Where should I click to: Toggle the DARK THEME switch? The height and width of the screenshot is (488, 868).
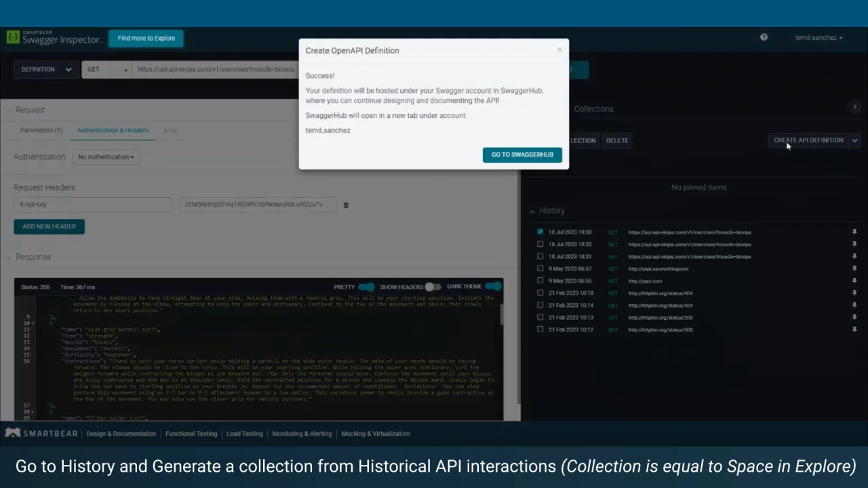click(x=494, y=287)
